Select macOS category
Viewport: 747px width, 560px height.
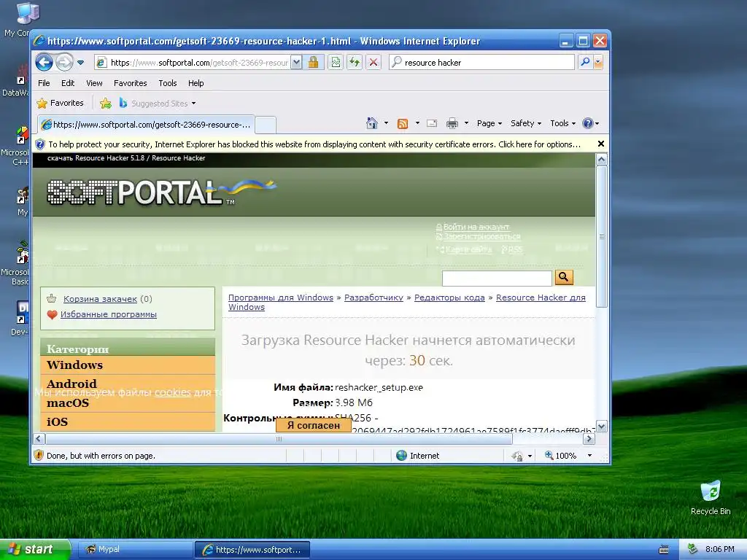click(128, 402)
